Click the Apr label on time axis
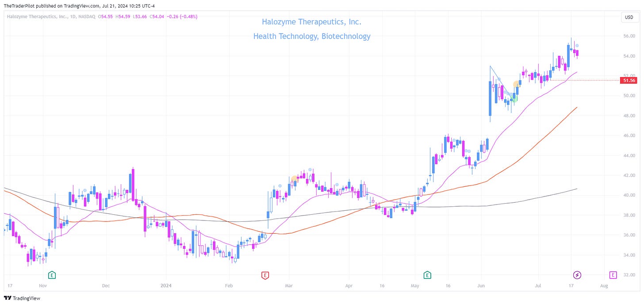The image size is (644, 305). (x=349, y=286)
